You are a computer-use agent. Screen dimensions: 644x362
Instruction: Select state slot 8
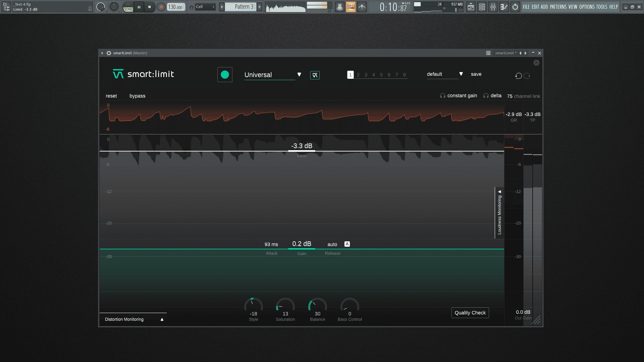pos(405,75)
